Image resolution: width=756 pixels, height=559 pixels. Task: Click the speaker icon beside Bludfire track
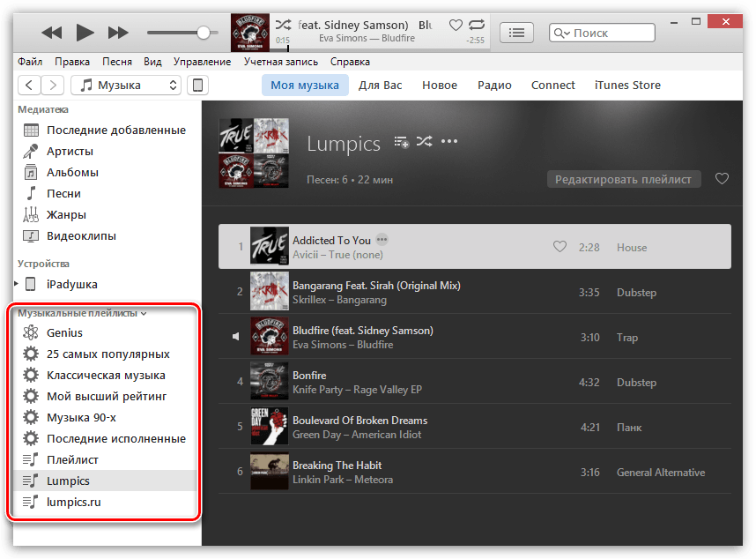coord(236,336)
